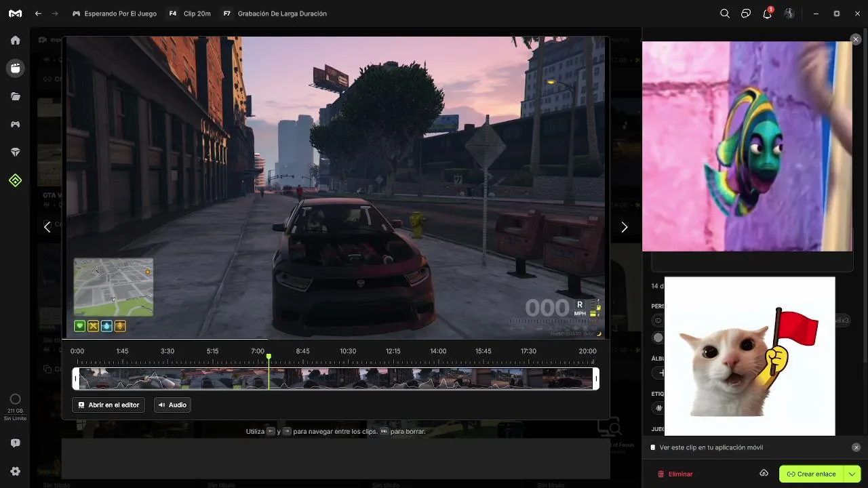The height and width of the screenshot is (488, 868).
Task: Open search with the magnifier icon
Action: pyautogui.click(x=725, y=14)
